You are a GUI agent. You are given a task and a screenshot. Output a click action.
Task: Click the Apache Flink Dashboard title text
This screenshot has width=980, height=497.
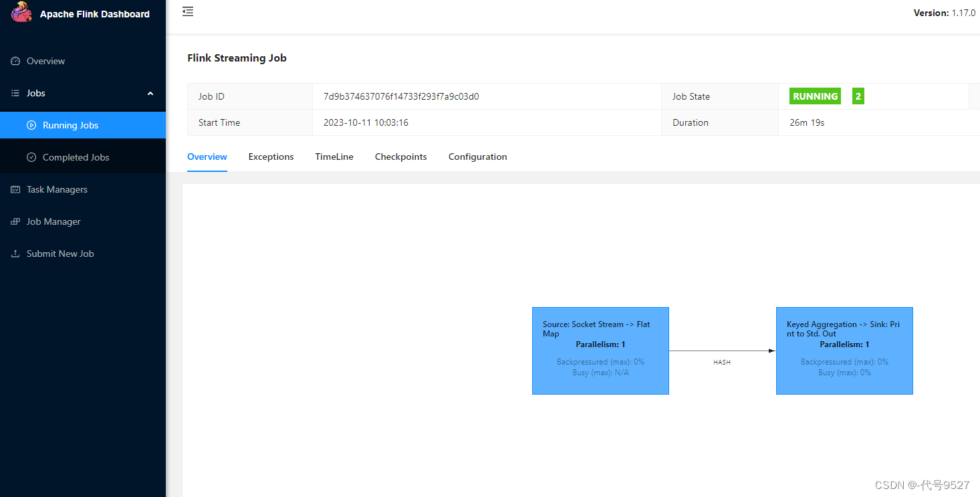point(95,14)
